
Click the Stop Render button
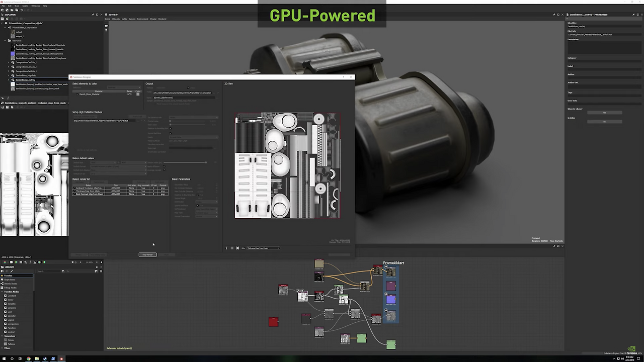click(147, 255)
